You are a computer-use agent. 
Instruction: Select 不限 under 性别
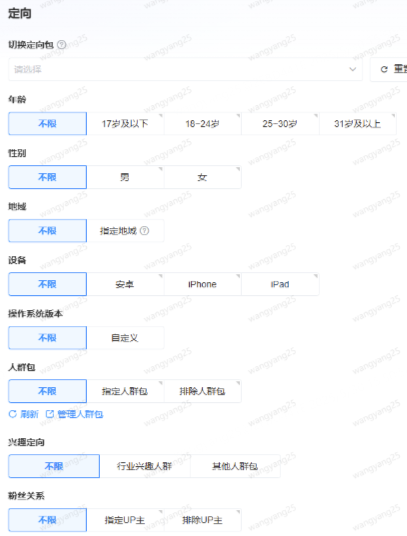(48, 177)
